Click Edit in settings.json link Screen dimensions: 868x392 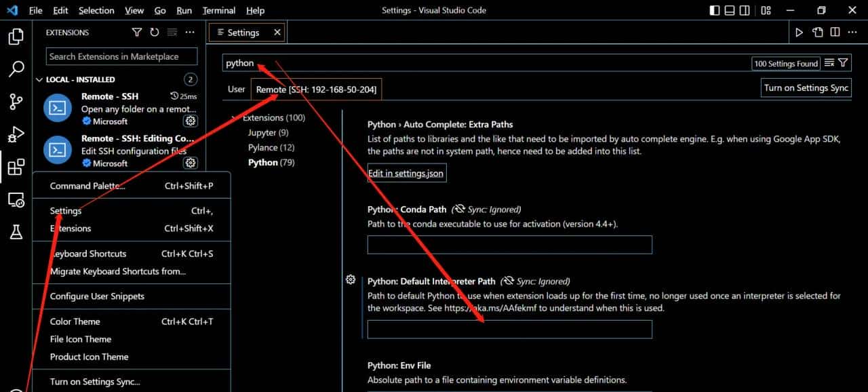(x=406, y=173)
